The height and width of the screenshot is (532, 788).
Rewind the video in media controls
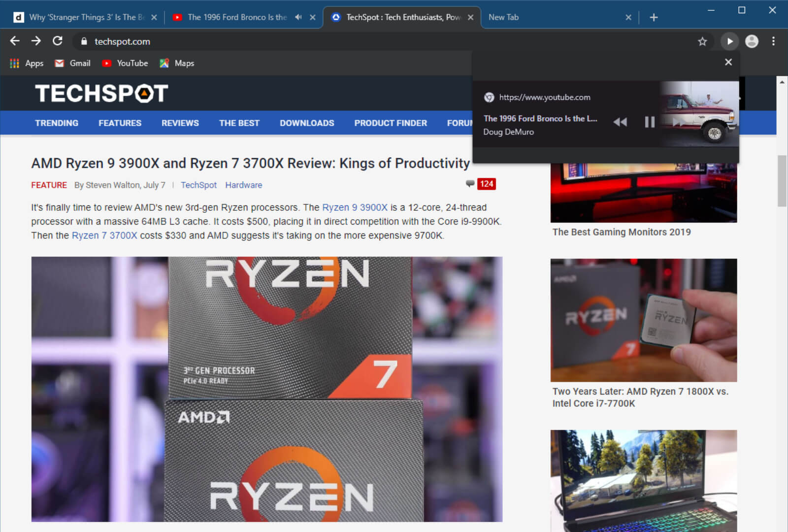click(x=620, y=122)
